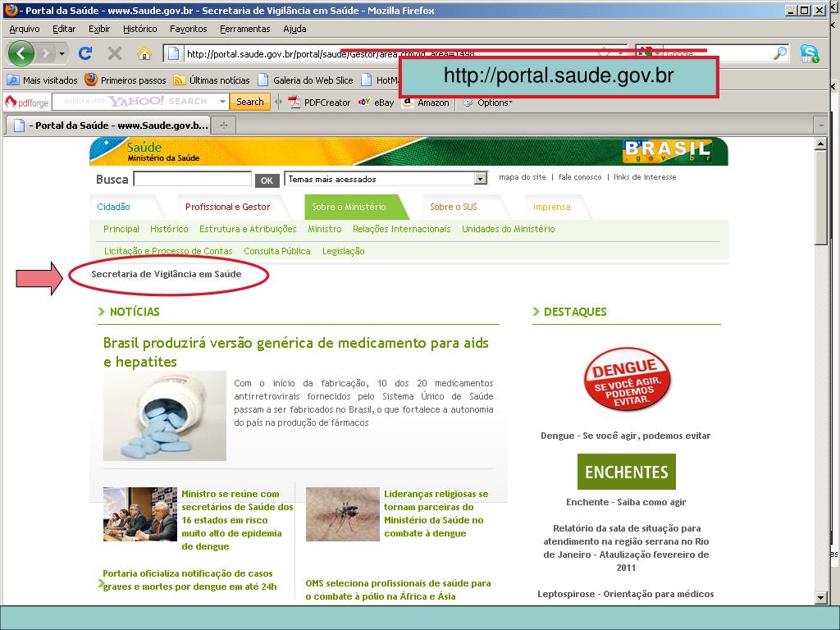Viewport: 840px width, 630px height.
Task: Open the fale conosco link
Action: [580, 177]
